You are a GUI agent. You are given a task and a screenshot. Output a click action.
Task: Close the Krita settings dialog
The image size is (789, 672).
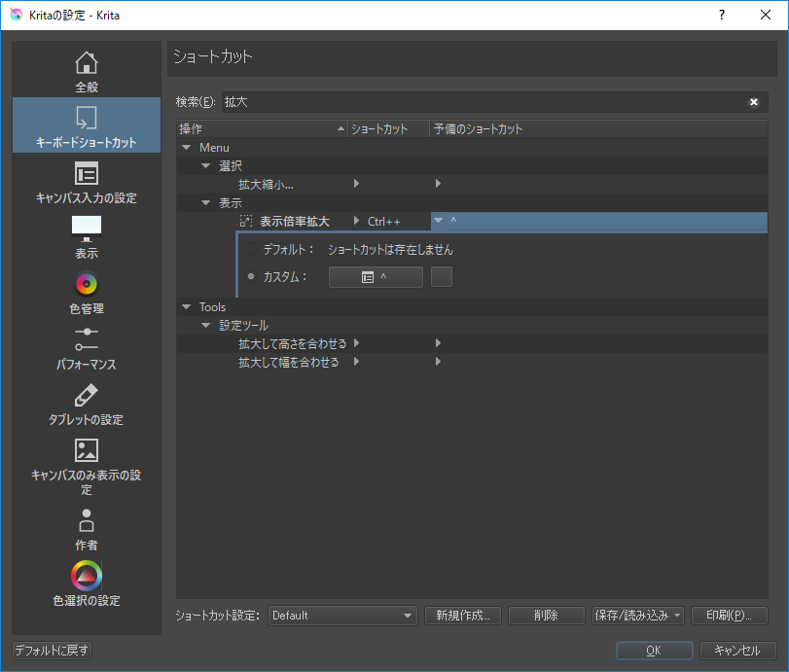coord(766,16)
